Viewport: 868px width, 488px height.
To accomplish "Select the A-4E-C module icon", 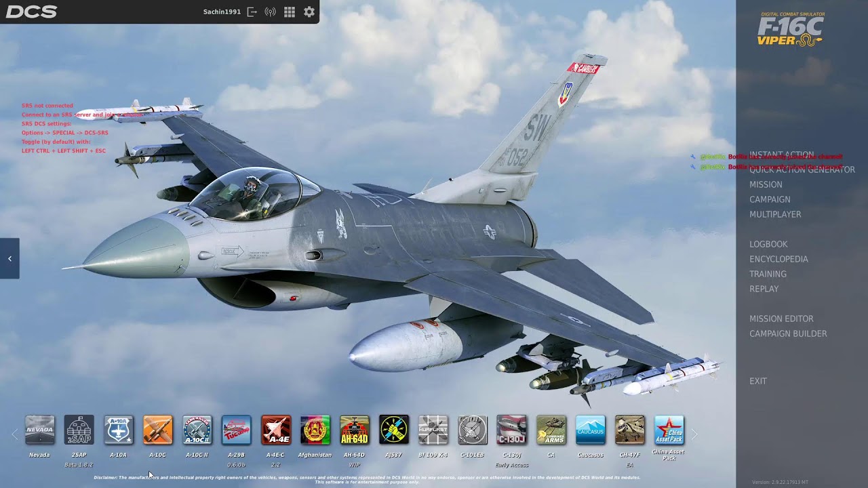I will (x=276, y=430).
